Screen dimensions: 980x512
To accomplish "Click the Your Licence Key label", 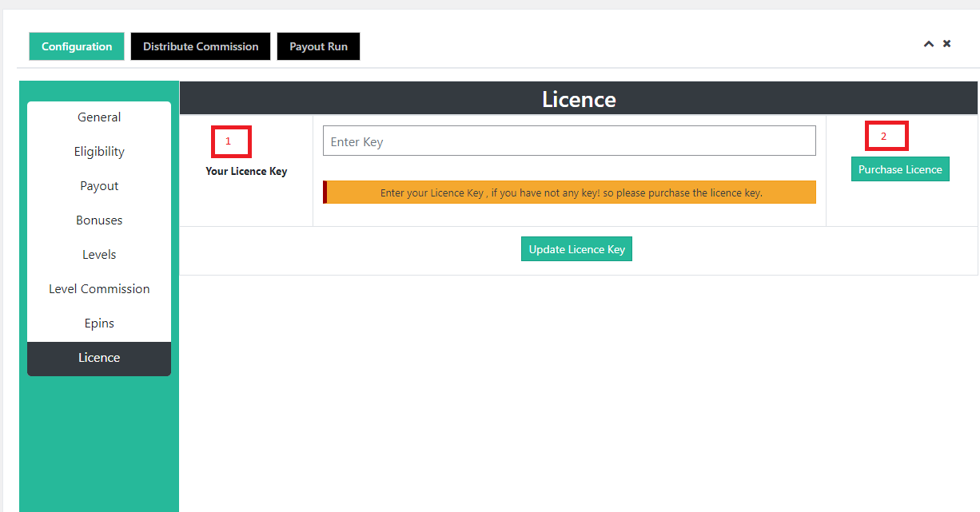I will tap(246, 171).
